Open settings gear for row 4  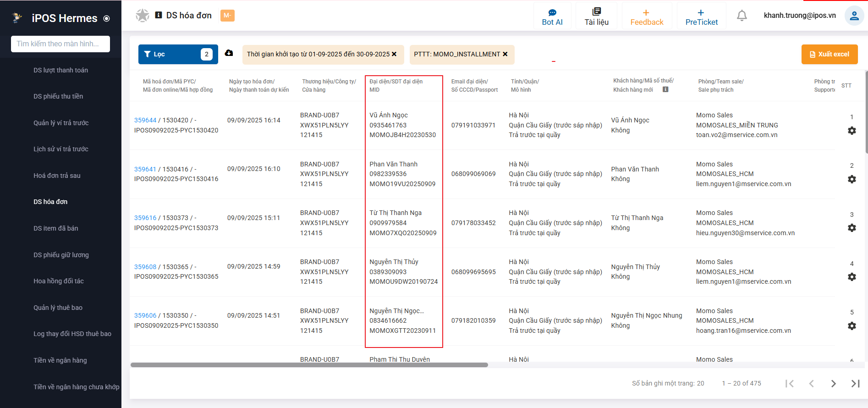pyautogui.click(x=852, y=277)
